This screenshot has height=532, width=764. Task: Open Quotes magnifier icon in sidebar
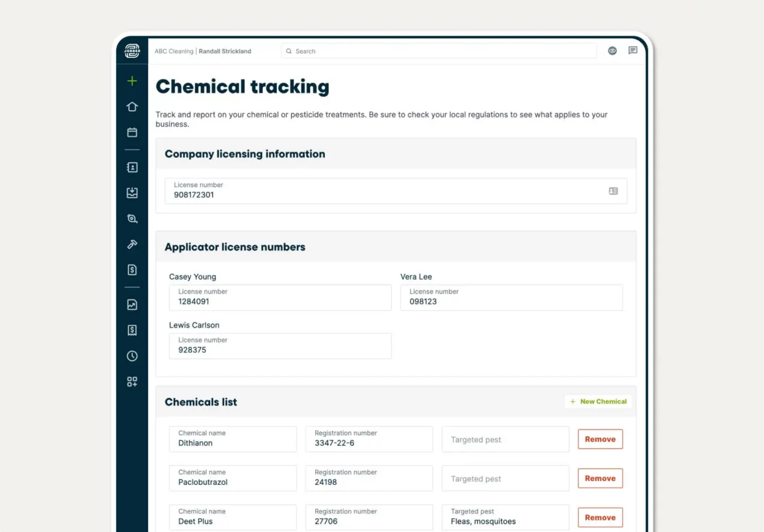tap(132, 218)
